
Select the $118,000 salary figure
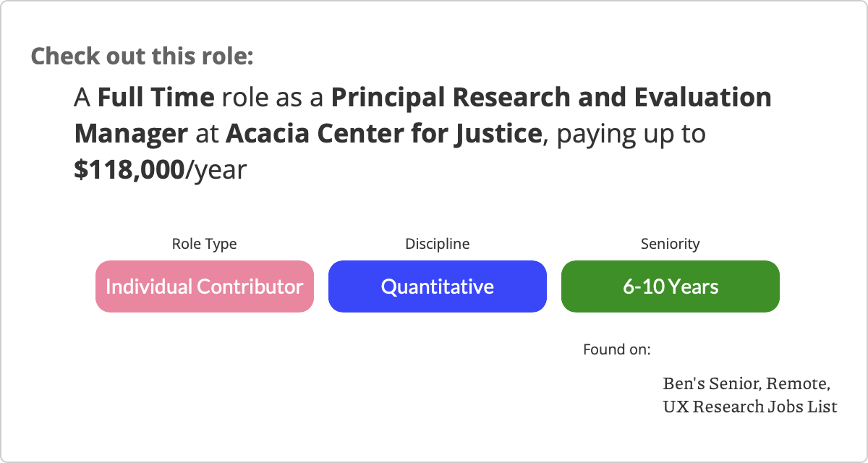click(129, 171)
